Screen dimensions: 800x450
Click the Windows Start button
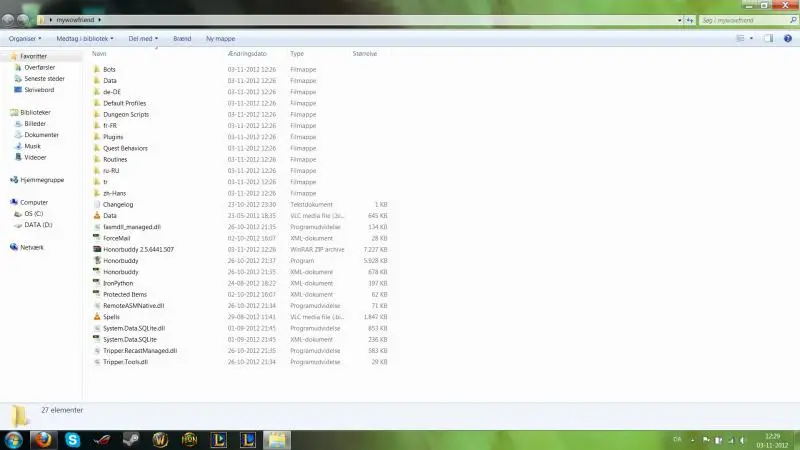pos(14,440)
